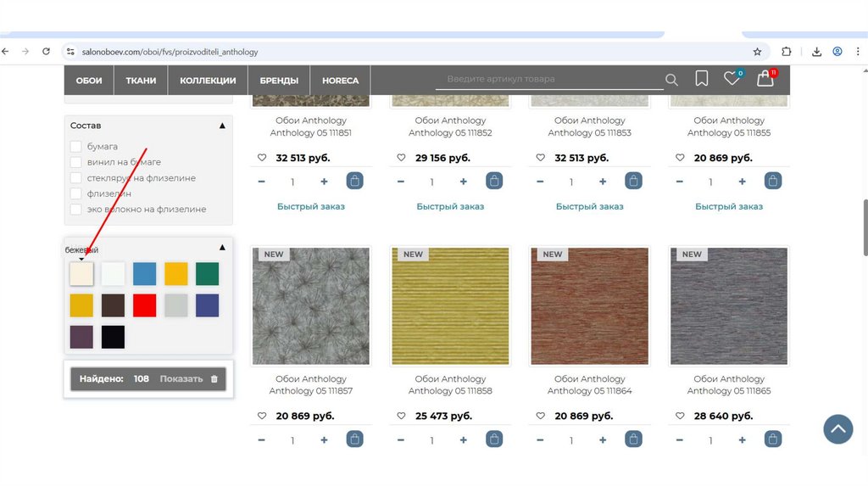Go to top with round arrow button

tap(838, 429)
